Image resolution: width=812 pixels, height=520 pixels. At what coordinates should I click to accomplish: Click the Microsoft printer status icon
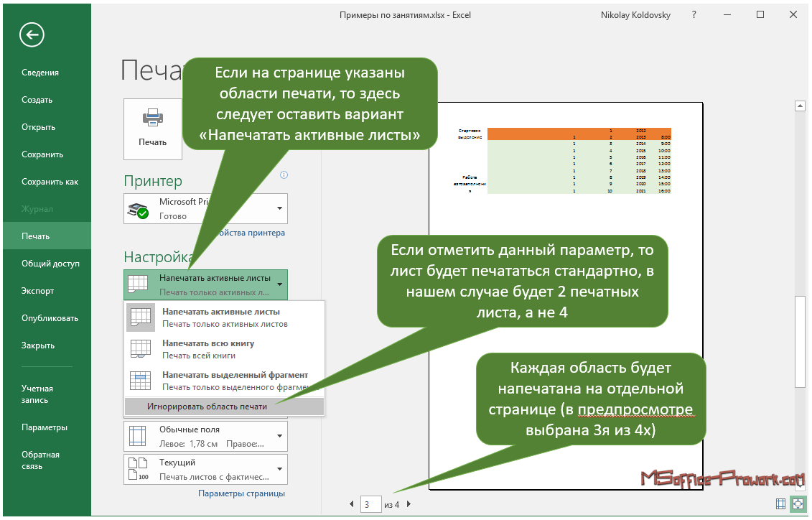(138, 209)
